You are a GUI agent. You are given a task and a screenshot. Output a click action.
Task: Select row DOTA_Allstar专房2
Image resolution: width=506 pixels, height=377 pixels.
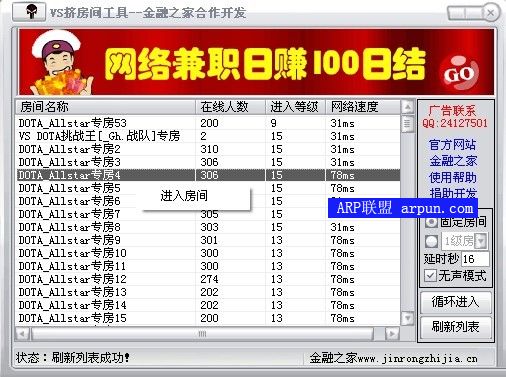click(x=208, y=149)
